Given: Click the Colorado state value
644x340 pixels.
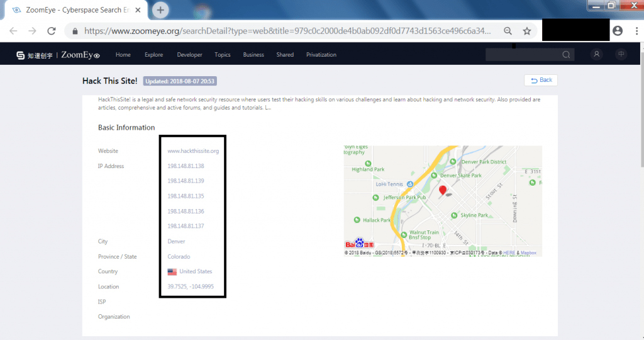Looking at the screenshot, I should (179, 256).
